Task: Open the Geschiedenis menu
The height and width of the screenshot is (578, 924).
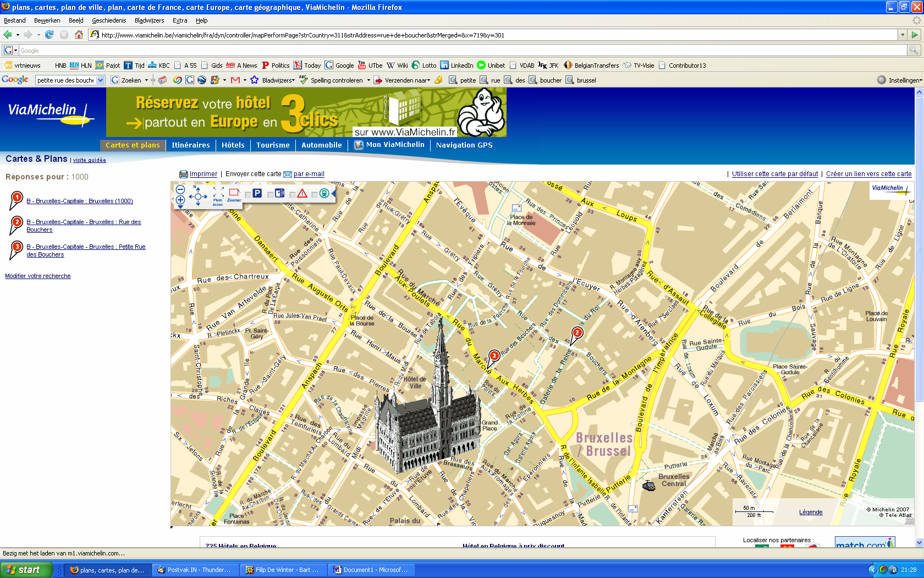Action: (x=109, y=20)
